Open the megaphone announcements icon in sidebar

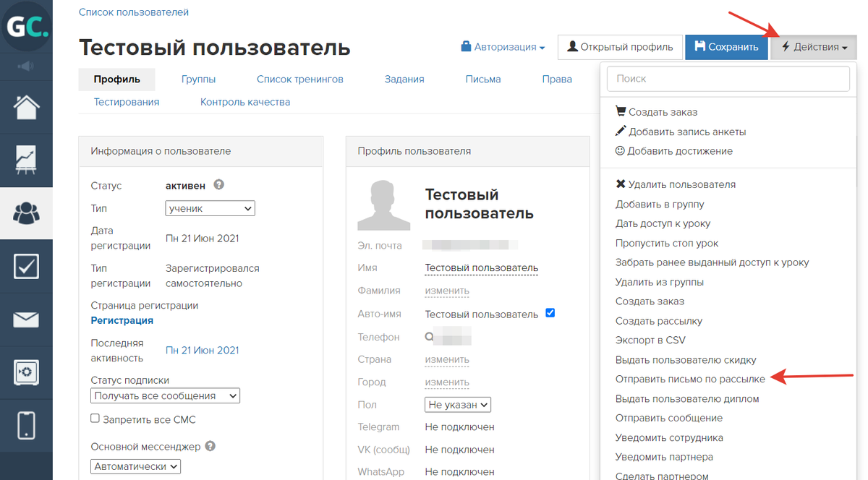pos(26,67)
